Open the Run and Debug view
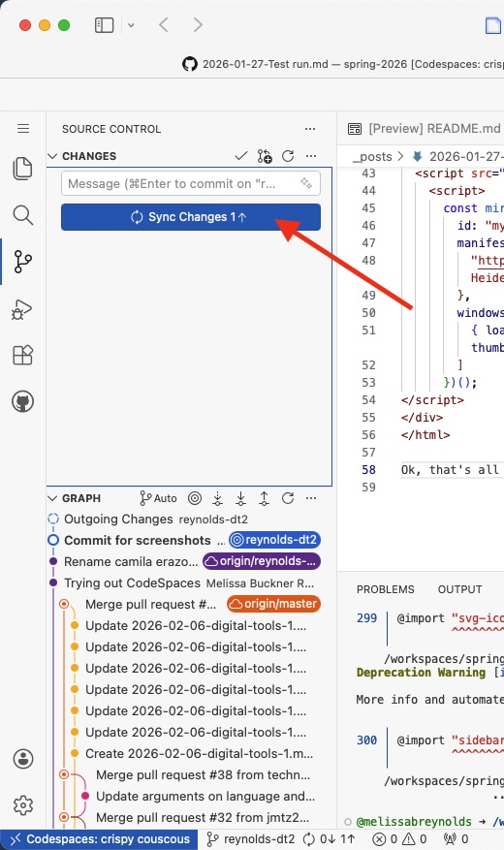The image size is (504, 850). tap(22, 309)
